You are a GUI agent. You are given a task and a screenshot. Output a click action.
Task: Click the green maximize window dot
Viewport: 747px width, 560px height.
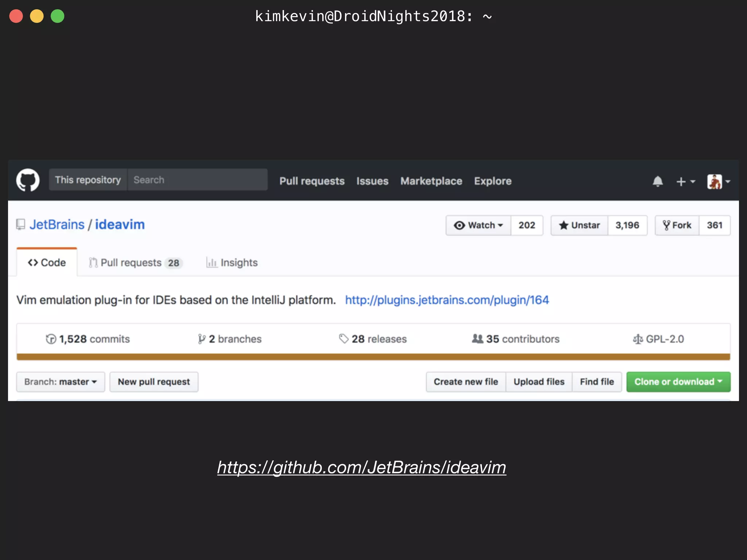pyautogui.click(x=58, y=16)
